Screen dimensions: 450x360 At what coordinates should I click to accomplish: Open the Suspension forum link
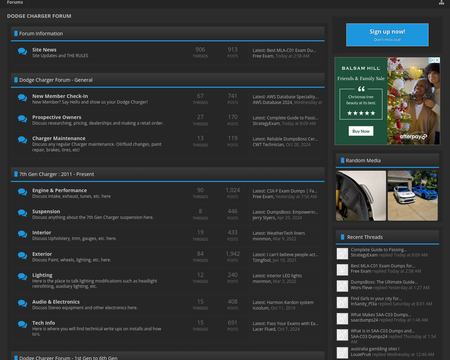pos(46,211)
